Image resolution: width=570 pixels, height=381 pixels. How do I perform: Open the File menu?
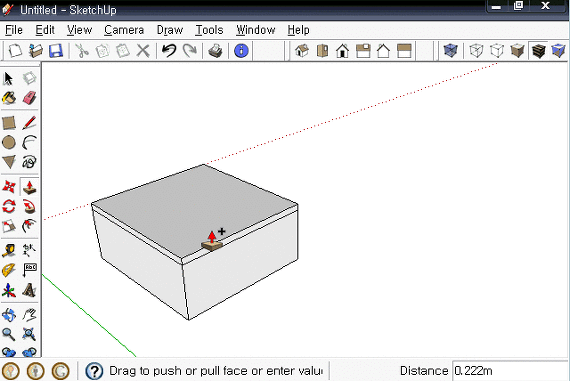click(x=14, y=30)
